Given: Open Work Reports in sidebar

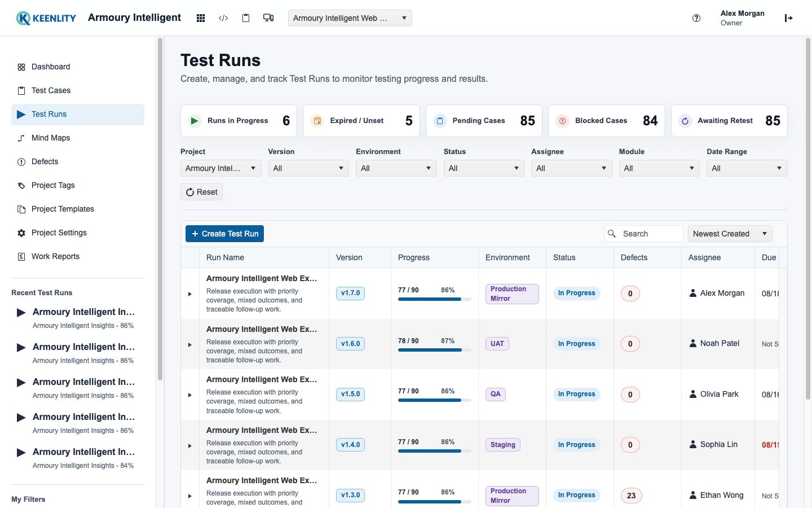Looking at the screenshot, I should tap(78, 256).
